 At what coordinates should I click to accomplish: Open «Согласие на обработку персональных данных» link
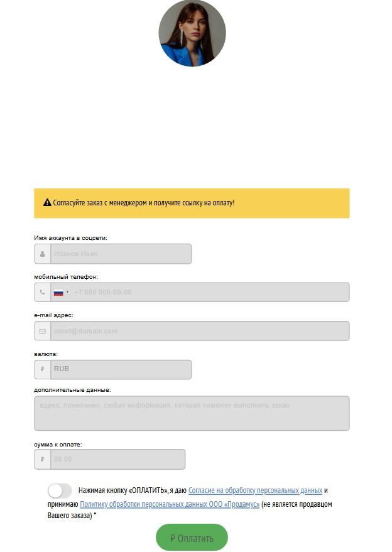[x=255, y=490]
